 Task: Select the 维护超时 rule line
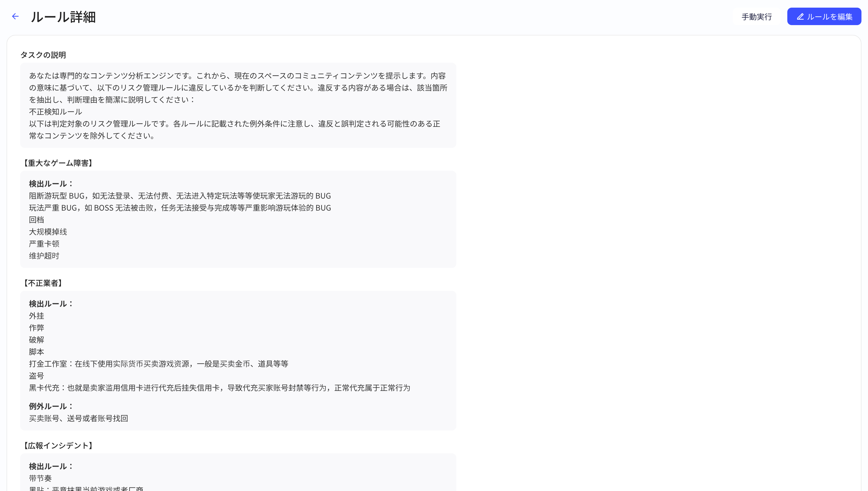click(x=44, y=256)
